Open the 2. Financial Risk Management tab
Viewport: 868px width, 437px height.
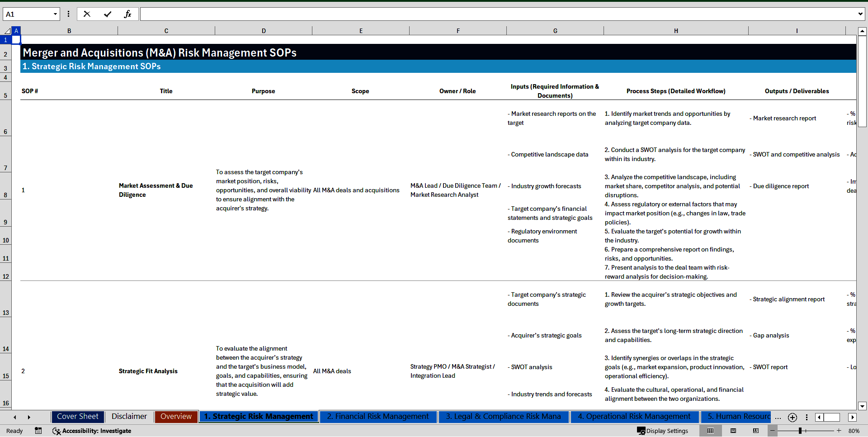[x=378, y=416]
